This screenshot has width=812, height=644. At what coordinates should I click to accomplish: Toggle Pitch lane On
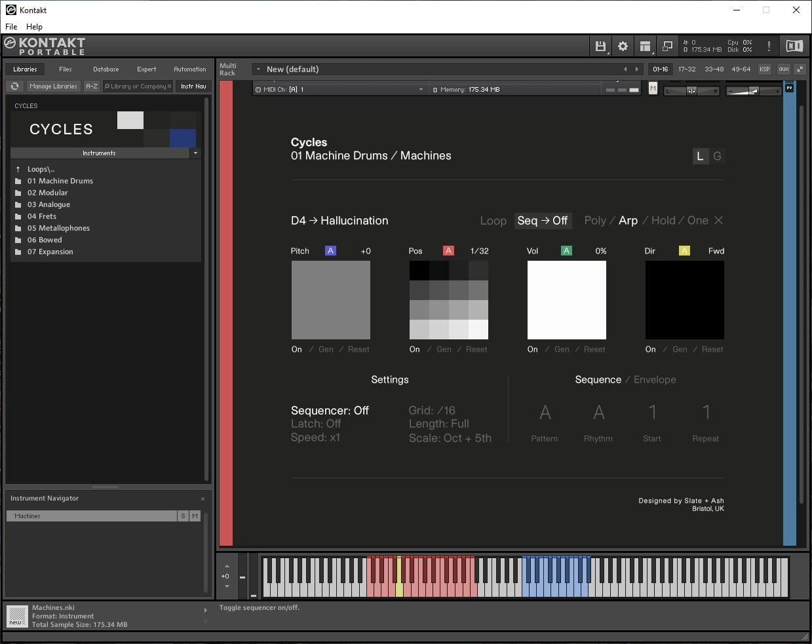coord(297,349)
